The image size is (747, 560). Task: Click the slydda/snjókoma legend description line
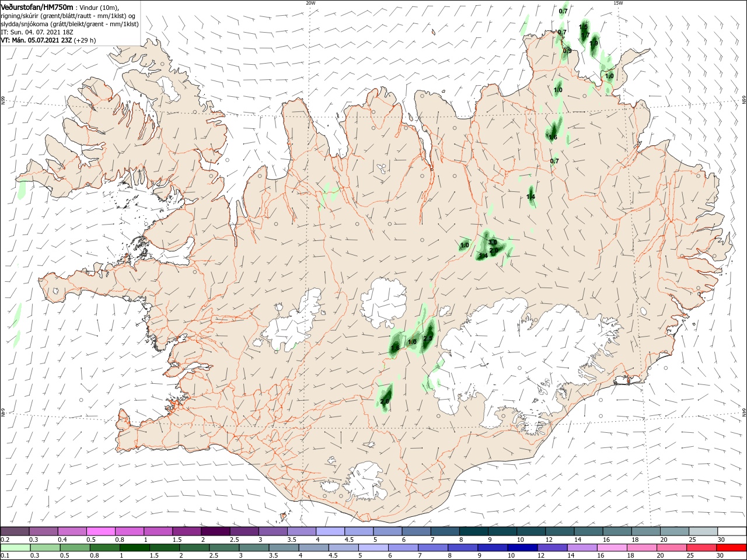[69, 23]
